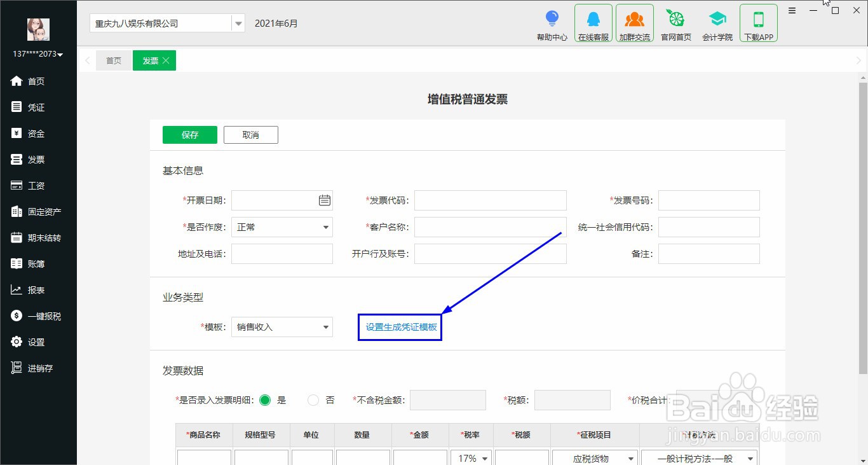Expand the 是否作废 dropdown
868x465 pixels.
(x=325, y=226)
